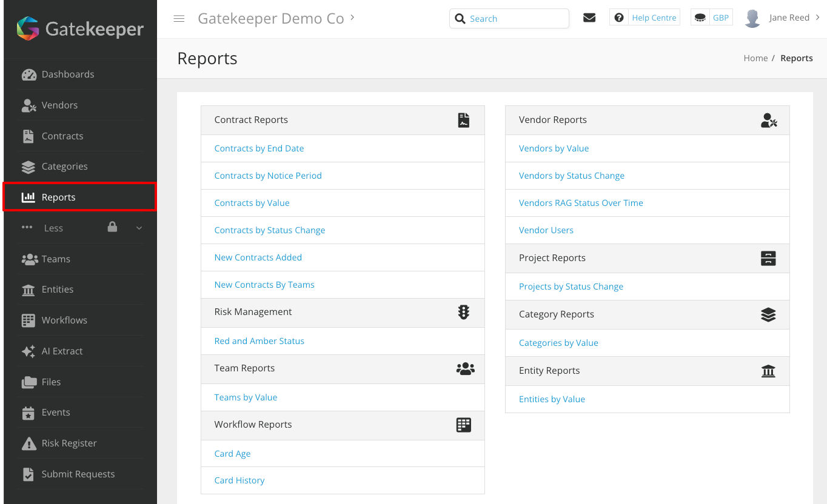
Task: Click the Events calendar sidebar icon
Action: [28, 413]
